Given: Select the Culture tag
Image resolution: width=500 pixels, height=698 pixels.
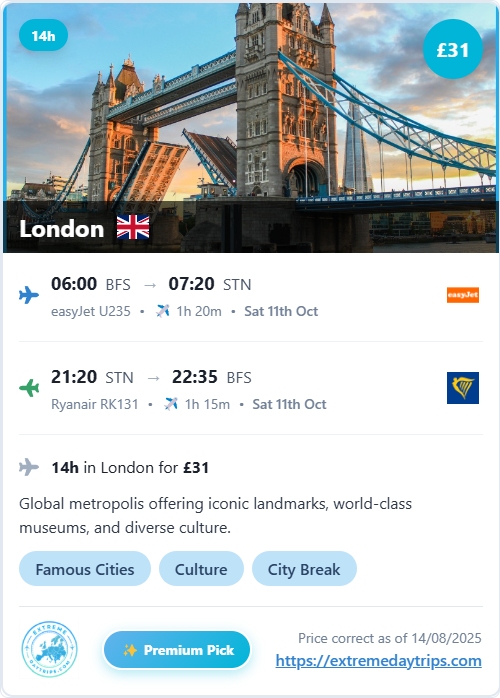Looking at the screenshot, I should [201, 569].
